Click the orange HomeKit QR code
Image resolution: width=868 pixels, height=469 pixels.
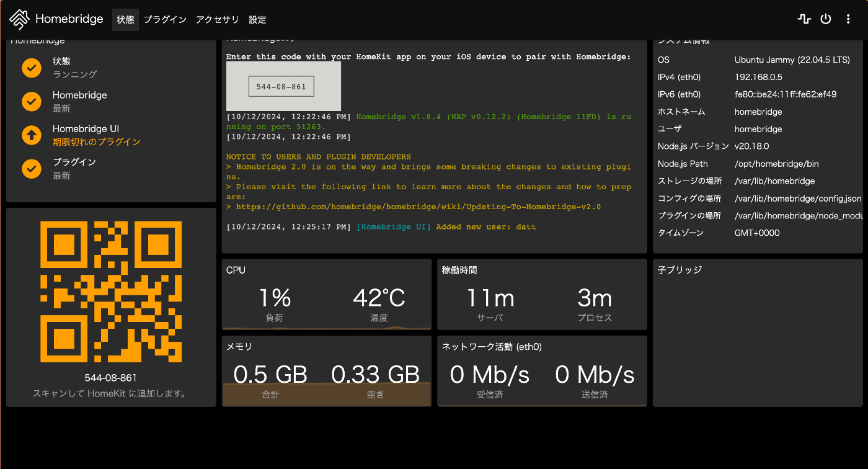point(111,292)
